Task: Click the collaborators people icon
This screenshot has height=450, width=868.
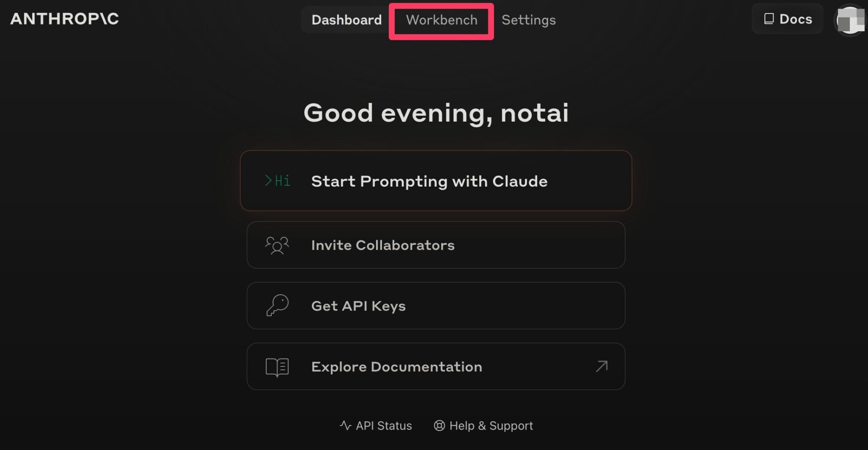Action: click(277, 245)
